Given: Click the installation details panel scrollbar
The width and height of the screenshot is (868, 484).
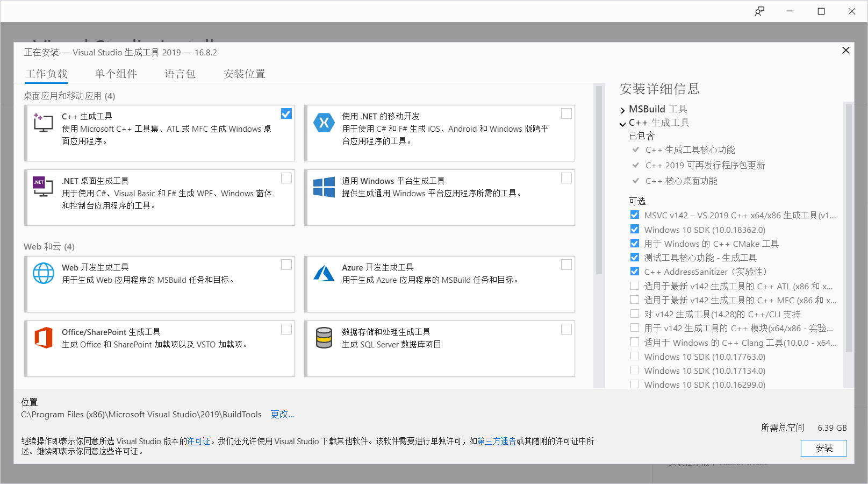Looking at the screenshot, I should click(849, 228).
